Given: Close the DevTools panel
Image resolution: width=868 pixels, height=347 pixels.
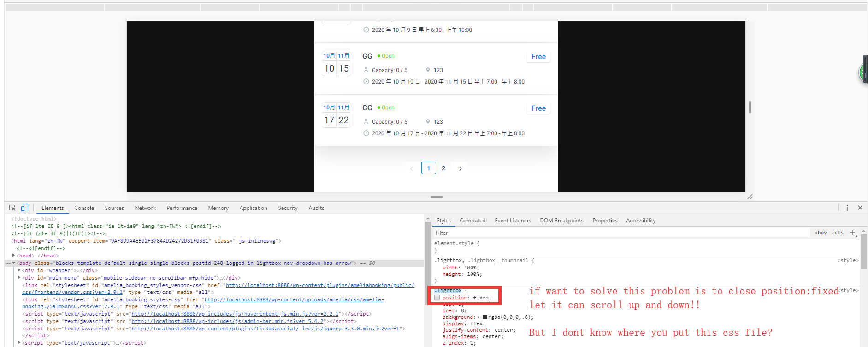Looking at the screenshot, I should pos(860,208).
